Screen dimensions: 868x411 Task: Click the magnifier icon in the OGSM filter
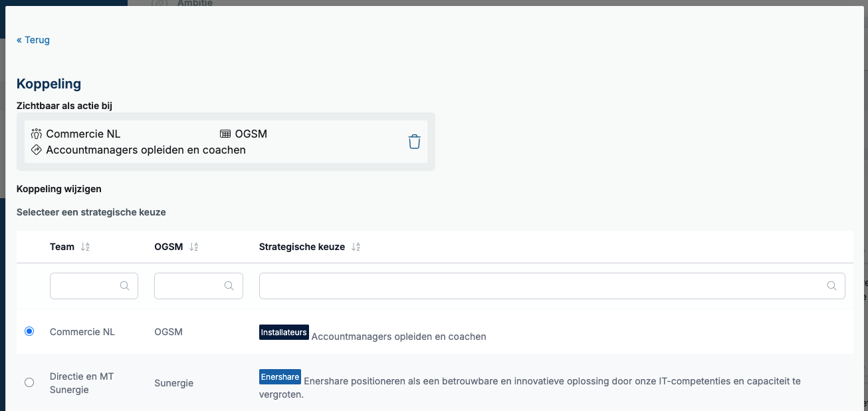pyautogui.click(x=229, y=285)
